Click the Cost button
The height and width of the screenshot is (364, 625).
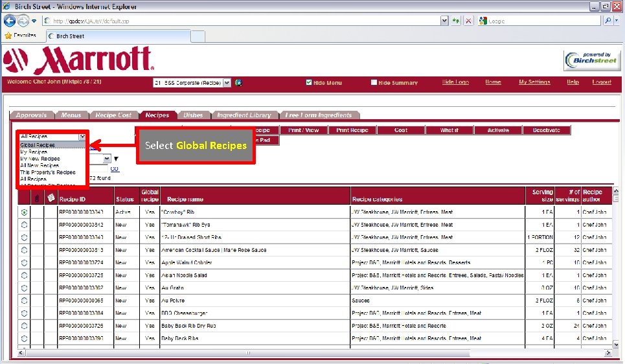pyautogui.click(x=401, y=130)
